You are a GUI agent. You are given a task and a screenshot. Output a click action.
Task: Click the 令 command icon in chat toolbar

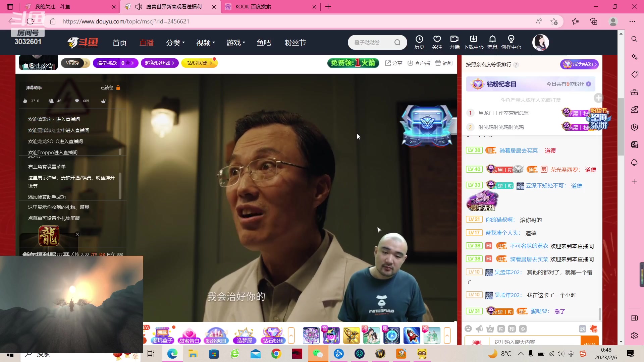pyautogui.click(x=523, y=329)
